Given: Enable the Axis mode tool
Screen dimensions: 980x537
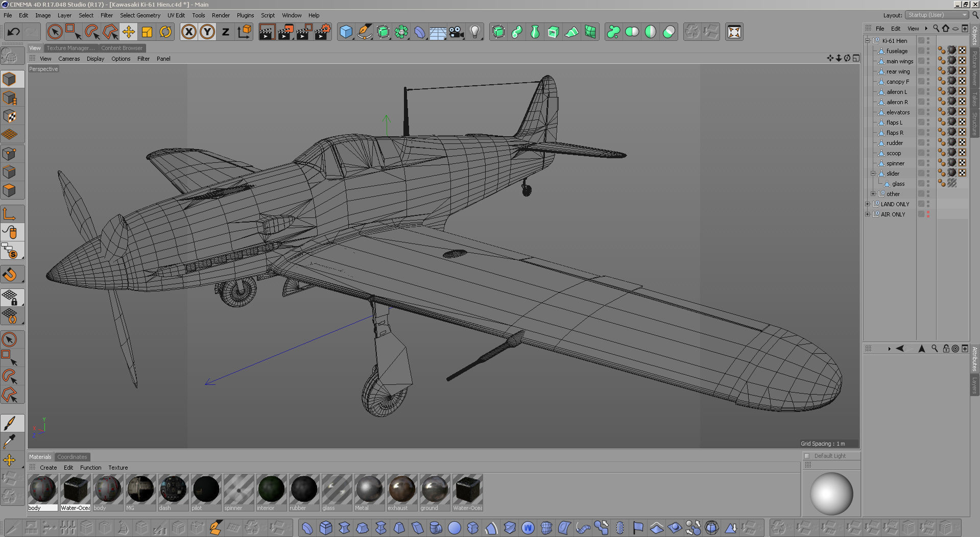Looking at the screenshot, I should point(10,214).
